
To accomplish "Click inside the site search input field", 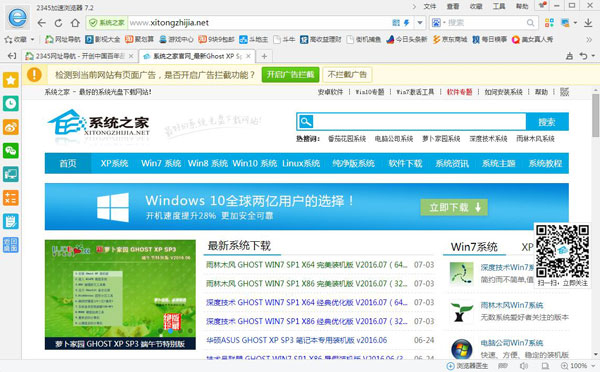I will (x=420, y=122).
